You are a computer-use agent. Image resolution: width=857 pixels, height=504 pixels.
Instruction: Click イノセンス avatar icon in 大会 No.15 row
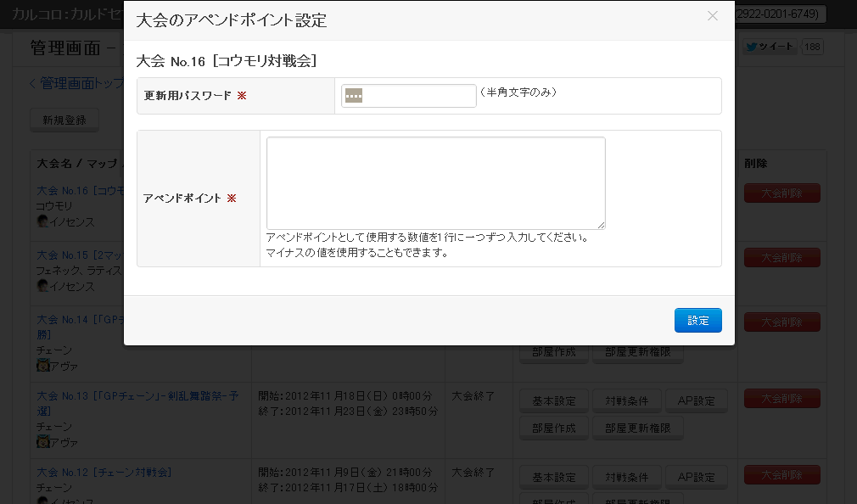coord(42,286)
